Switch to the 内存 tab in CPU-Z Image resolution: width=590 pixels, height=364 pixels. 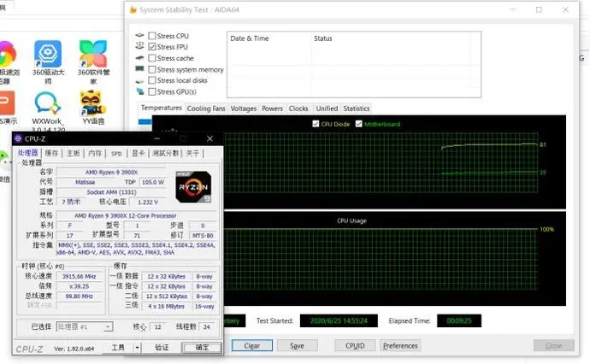[x=95, y=153]
